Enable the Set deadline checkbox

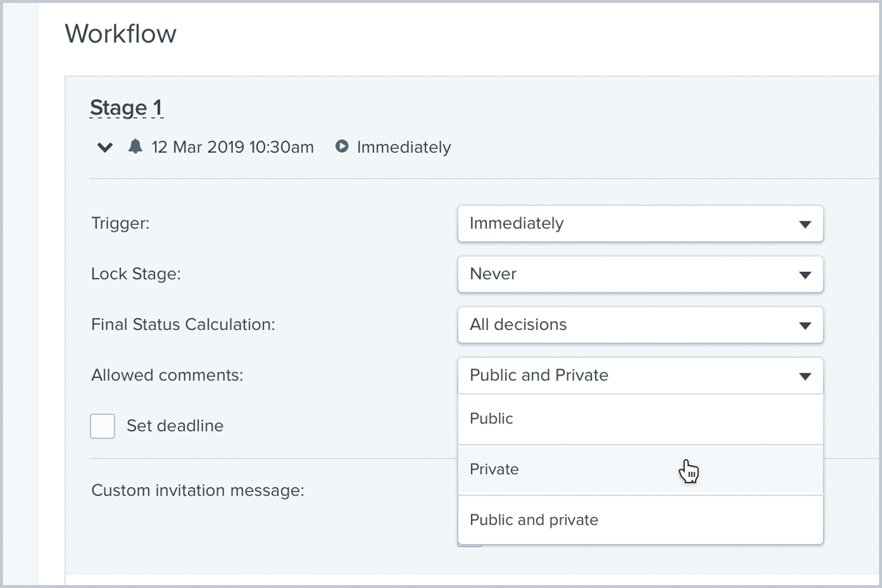[x=103, y=426]
